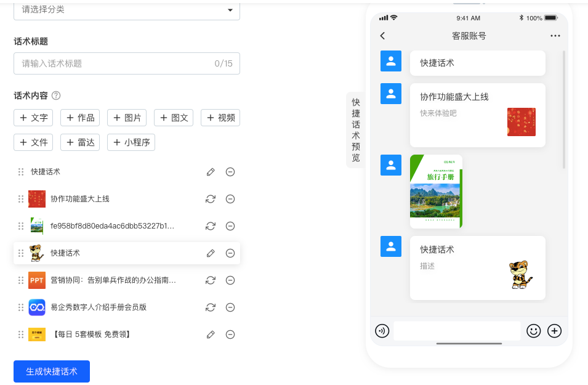Click the 旅行手册 image in preview
The height and width of the screenshot is (385, 588).
tap(436, 192)
